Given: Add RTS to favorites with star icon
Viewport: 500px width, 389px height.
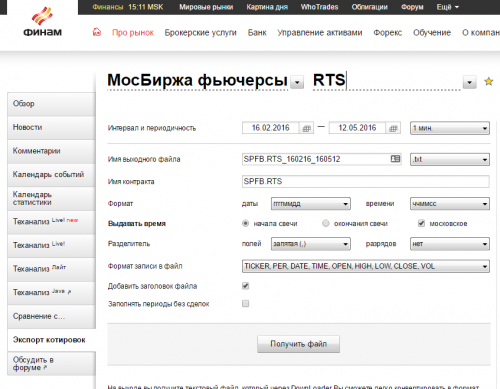Looking at the screenshot, I should point(489,81).
